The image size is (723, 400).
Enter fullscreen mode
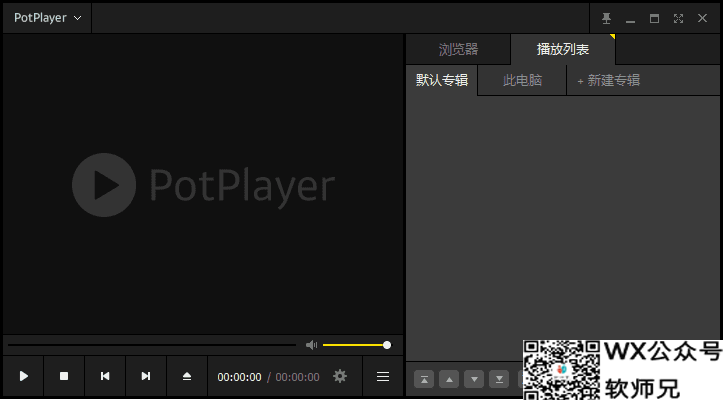click(678, 18)
